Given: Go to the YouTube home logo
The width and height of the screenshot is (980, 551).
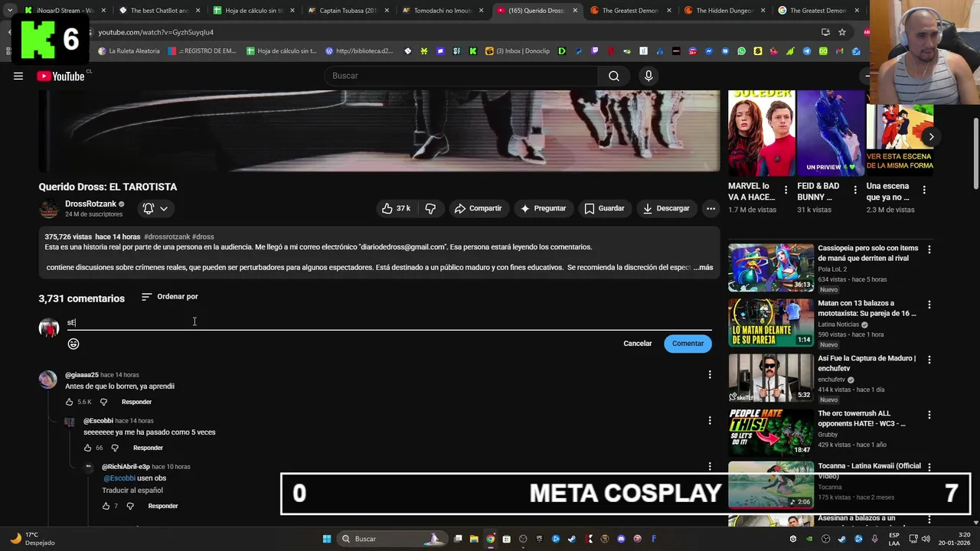Looking at the screenshot, I should tap(60, 76).
